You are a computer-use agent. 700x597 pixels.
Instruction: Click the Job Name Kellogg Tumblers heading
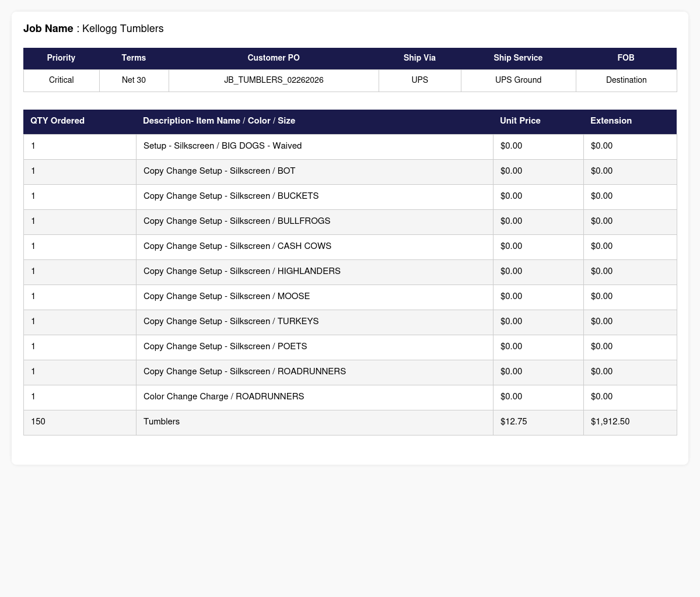click(93, 29)
